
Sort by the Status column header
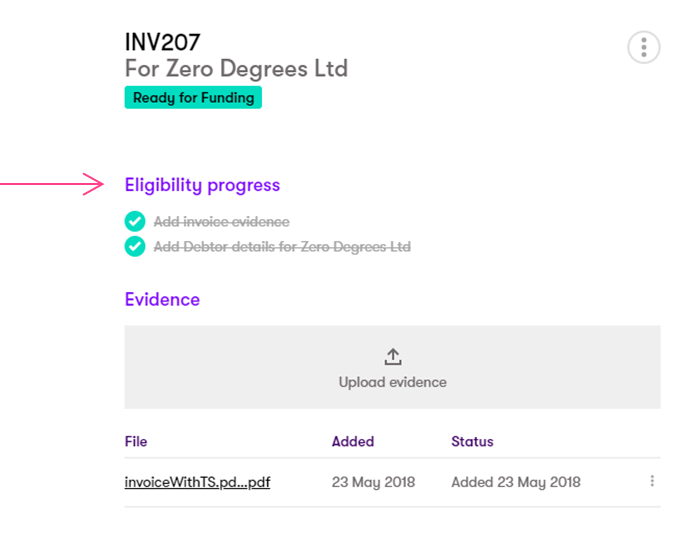pos(472,441)
